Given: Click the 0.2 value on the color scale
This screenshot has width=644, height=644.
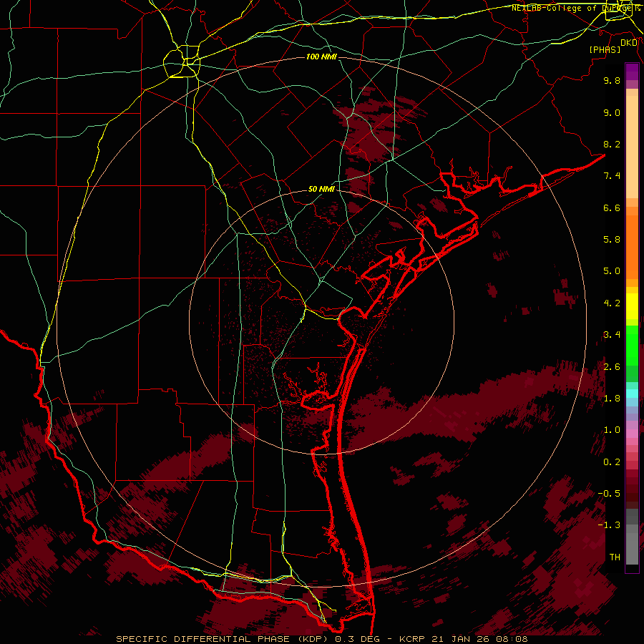Looking at the screenshot, I should tap(612, 462).
